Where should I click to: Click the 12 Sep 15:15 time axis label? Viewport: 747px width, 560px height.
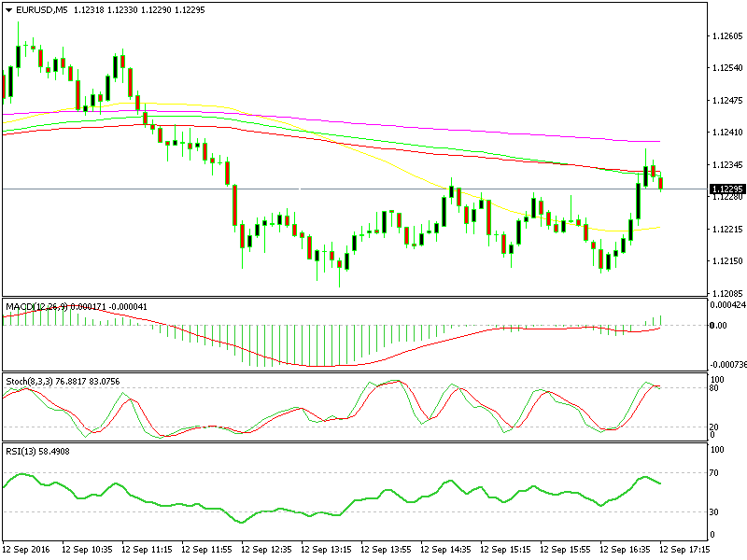click(x=505, y=550)
